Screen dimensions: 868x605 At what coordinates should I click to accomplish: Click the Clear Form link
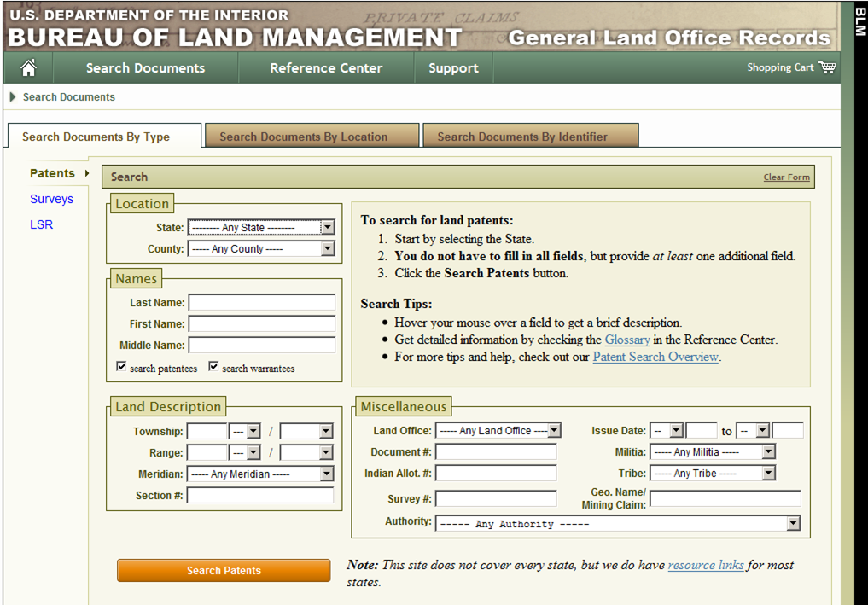pos(786,177)
